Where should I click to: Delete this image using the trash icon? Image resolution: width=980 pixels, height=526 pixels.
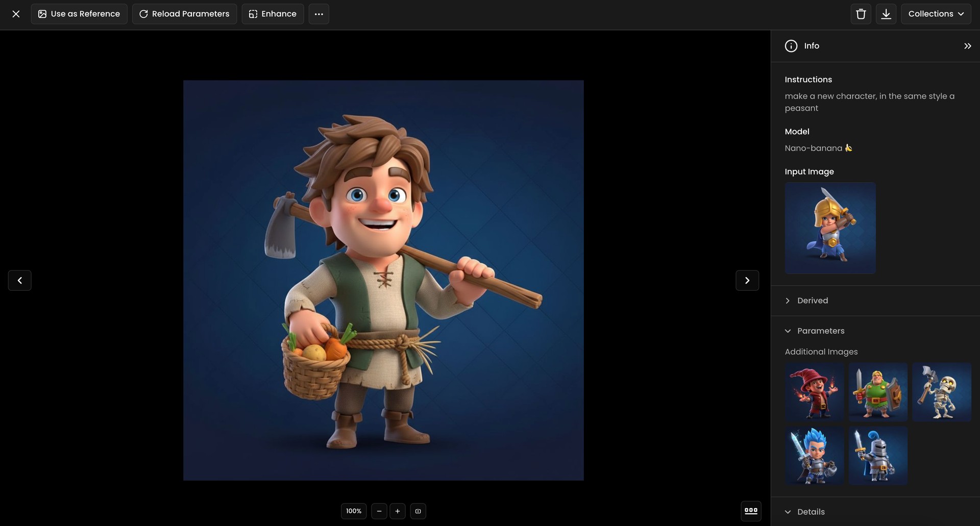click(861, 14)
